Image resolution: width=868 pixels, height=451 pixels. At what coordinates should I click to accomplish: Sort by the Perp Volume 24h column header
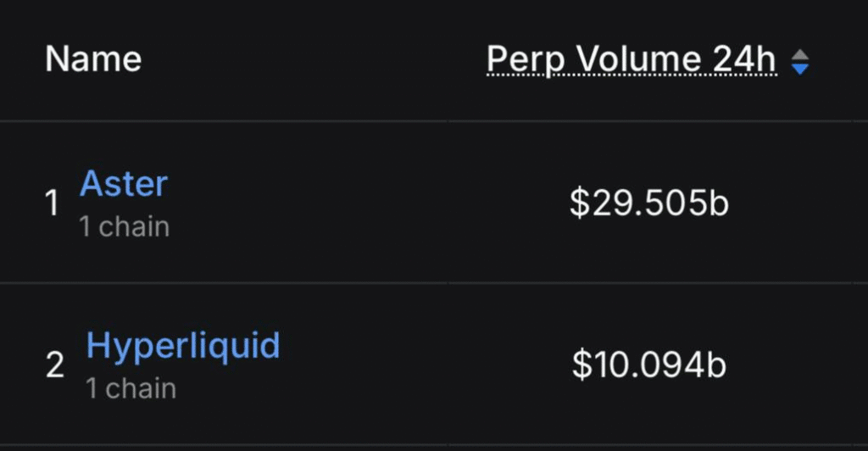pos(632,59)
